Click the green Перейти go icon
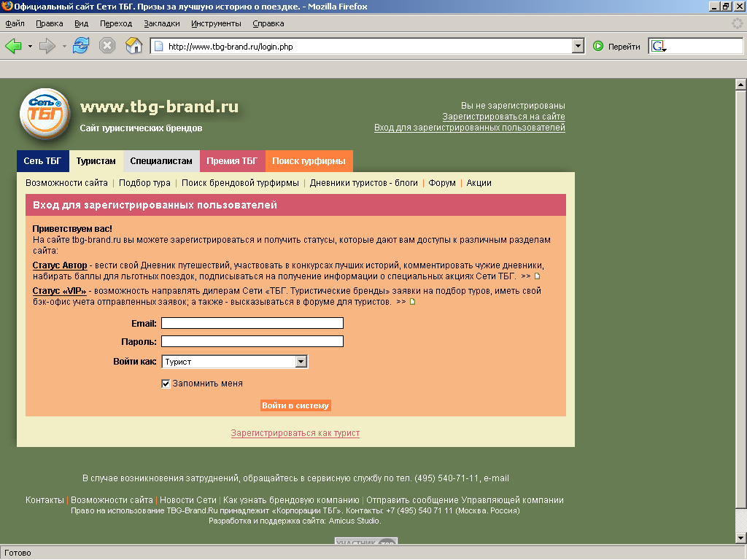The image size is (747, 560). (x=598, y=46)
